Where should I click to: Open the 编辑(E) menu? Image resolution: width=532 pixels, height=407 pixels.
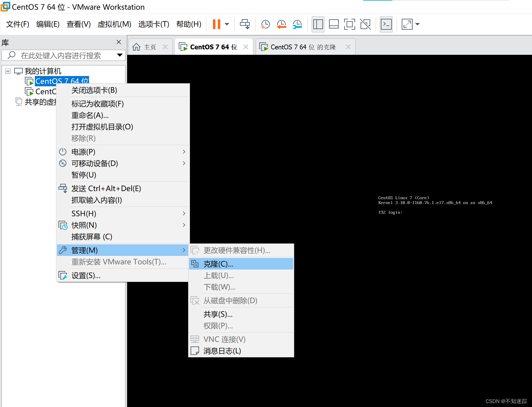tap(48, 24)
